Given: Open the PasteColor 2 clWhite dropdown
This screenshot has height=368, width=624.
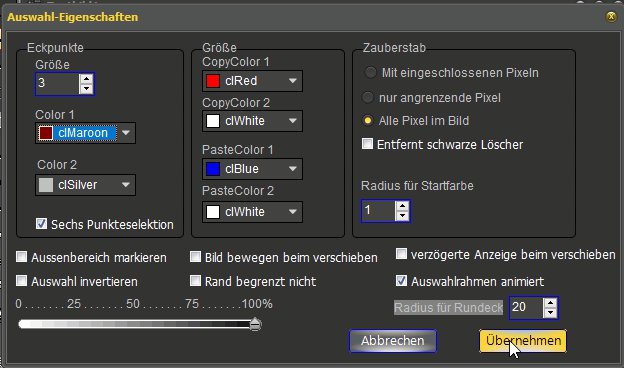Looking at the screenshot, I should pos(292,212).
